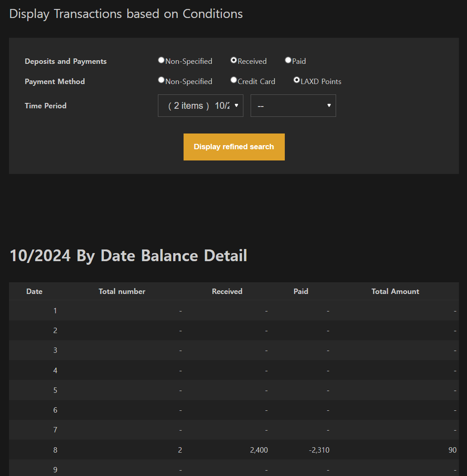This screenshot has height=476, width=467.
Task: Click the Received column header
Action: 227,291
